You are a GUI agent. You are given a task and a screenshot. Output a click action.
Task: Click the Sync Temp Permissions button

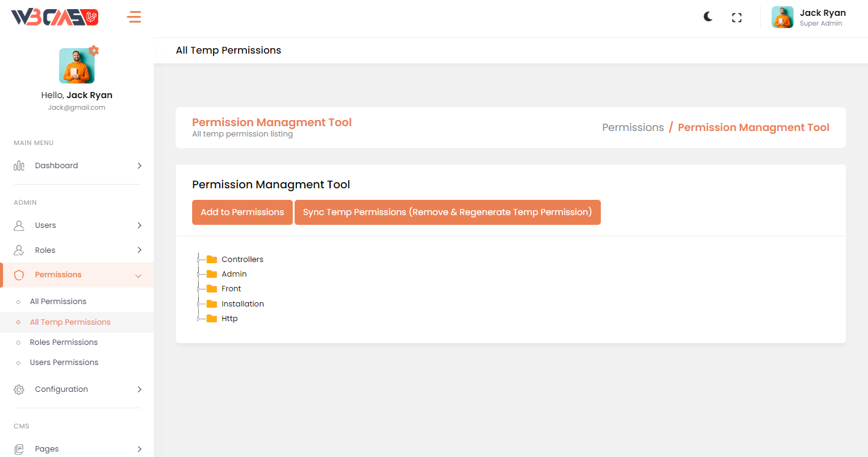tap(447, 212)
